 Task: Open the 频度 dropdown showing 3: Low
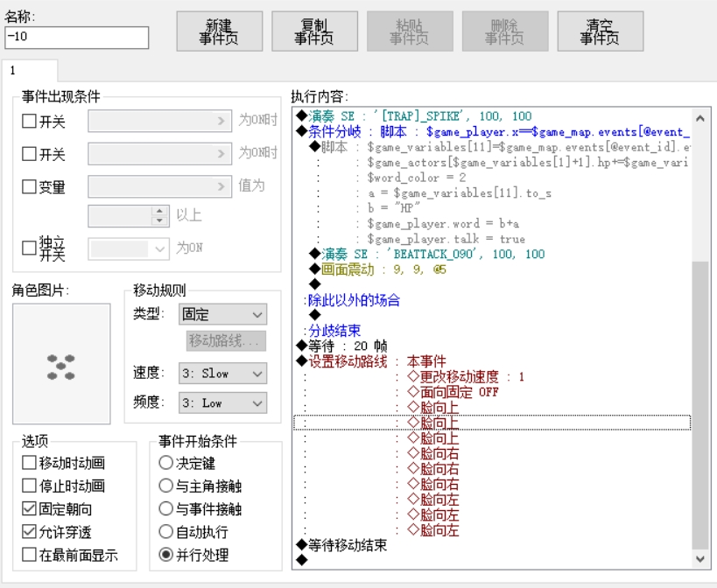222,403
